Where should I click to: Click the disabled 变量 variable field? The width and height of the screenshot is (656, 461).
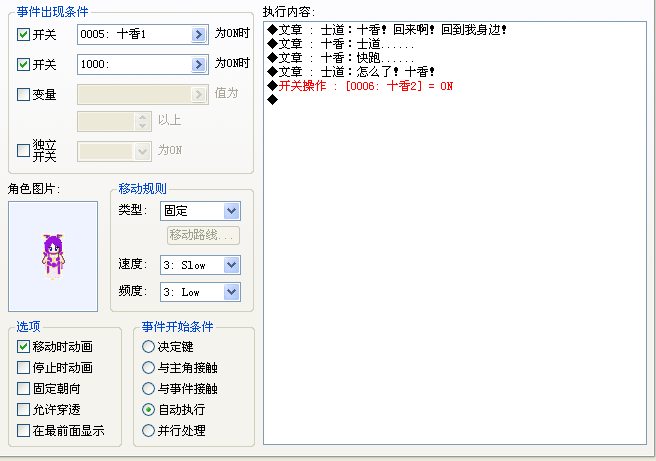[x=143, y=95]
